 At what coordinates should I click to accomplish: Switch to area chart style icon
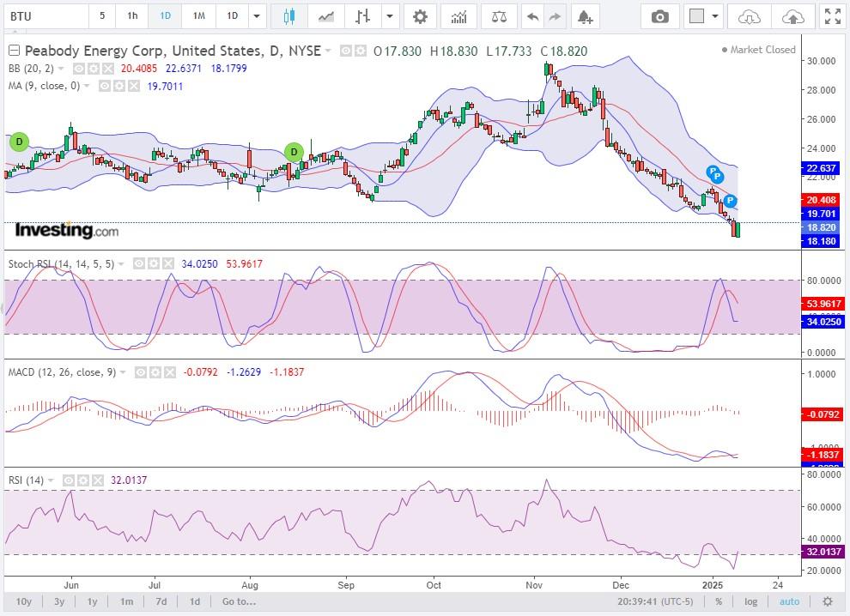(325, 16)
